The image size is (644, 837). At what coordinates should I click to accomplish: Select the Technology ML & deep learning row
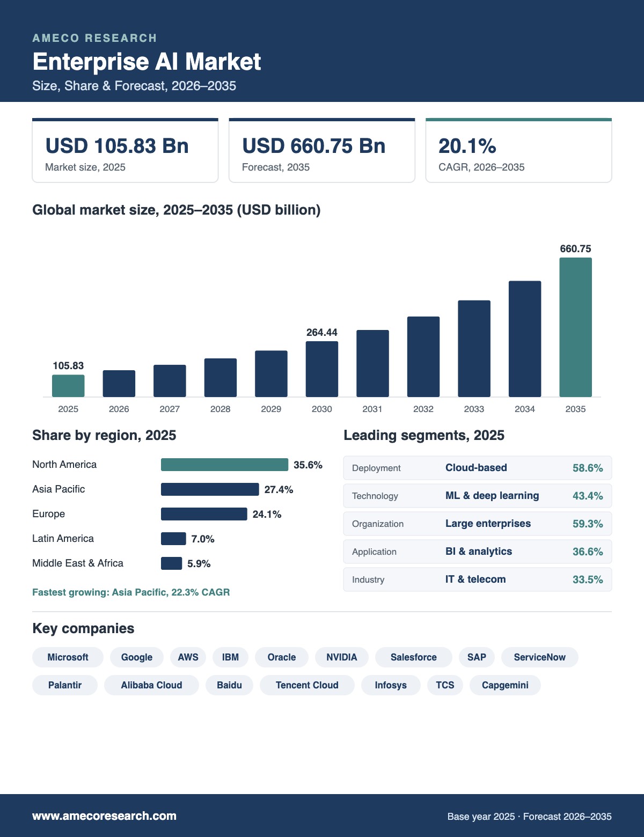478,496
